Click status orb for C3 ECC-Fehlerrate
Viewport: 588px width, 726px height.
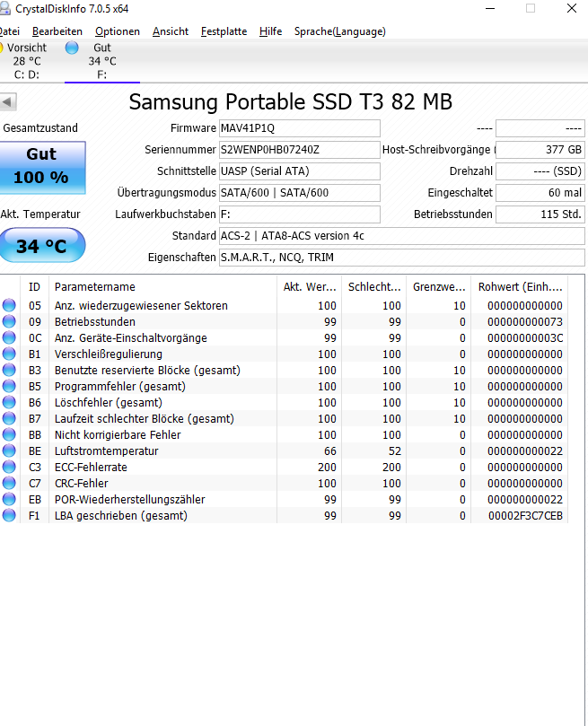pyautogui.click(x=9, y=467)
